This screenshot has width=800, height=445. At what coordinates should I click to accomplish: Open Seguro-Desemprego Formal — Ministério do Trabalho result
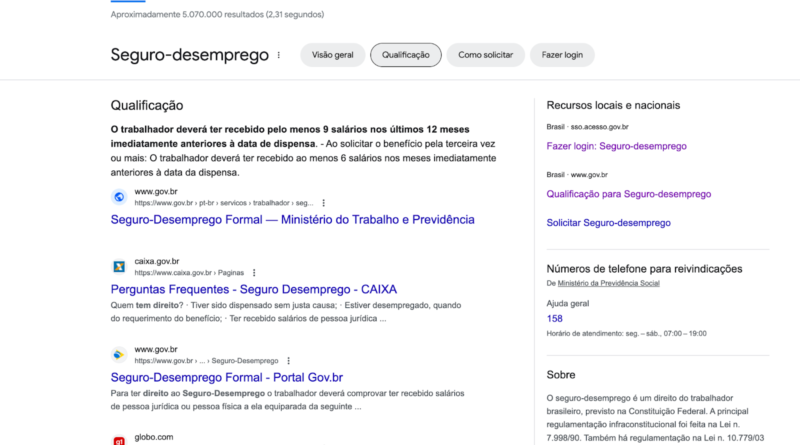(x=292, y=220)
